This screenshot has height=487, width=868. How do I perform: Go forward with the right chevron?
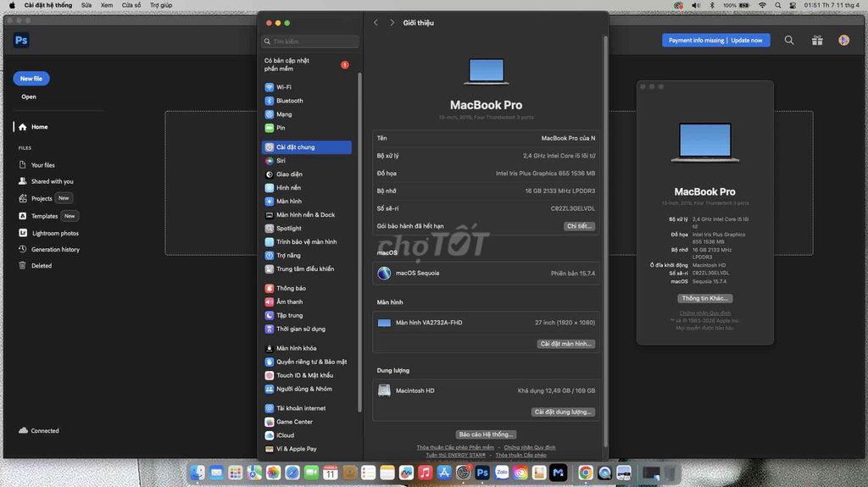392,23
